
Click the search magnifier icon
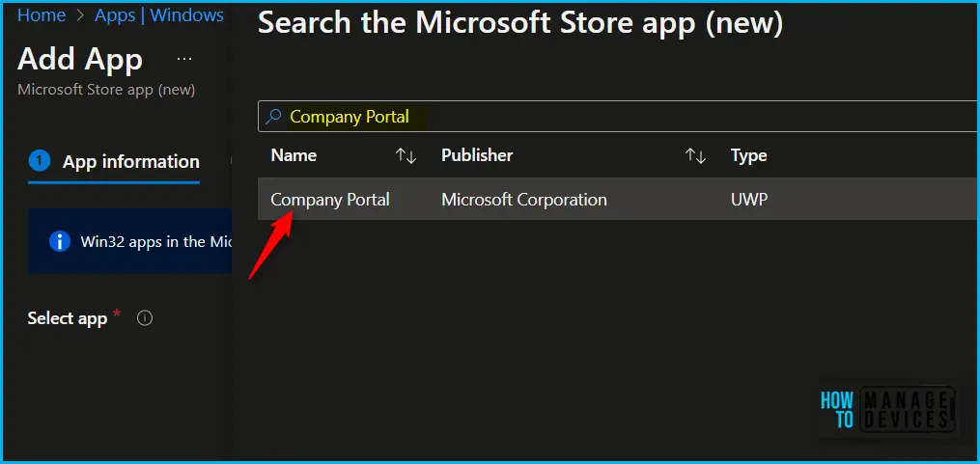pos(274,117)
